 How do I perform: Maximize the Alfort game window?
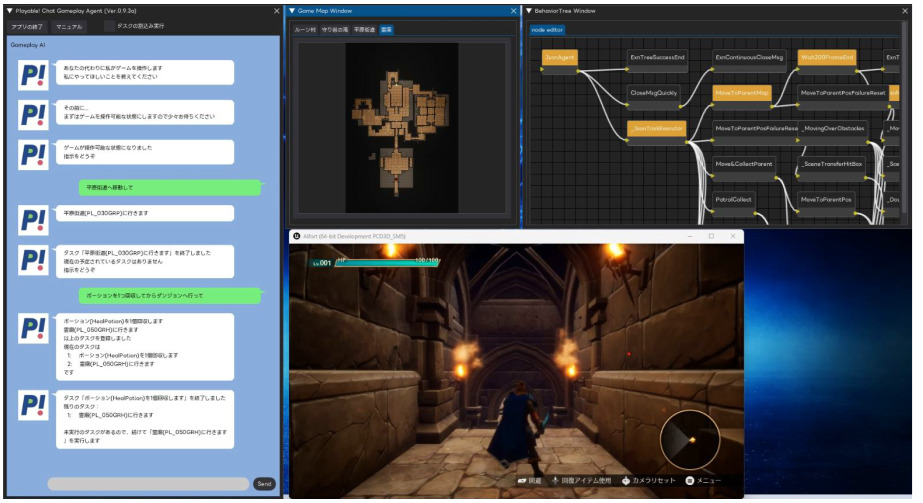click(711, 236)
